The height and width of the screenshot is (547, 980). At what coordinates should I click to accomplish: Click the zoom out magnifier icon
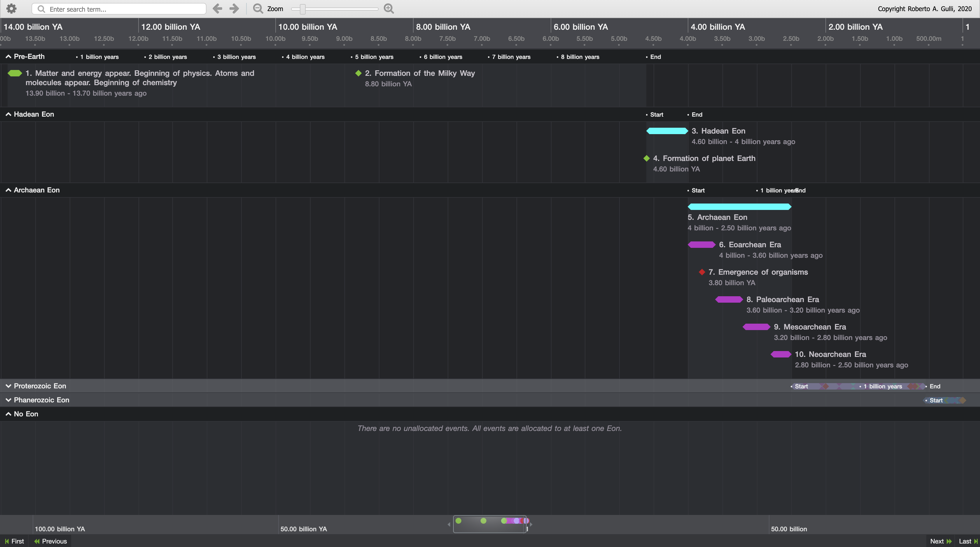(258, 9)
